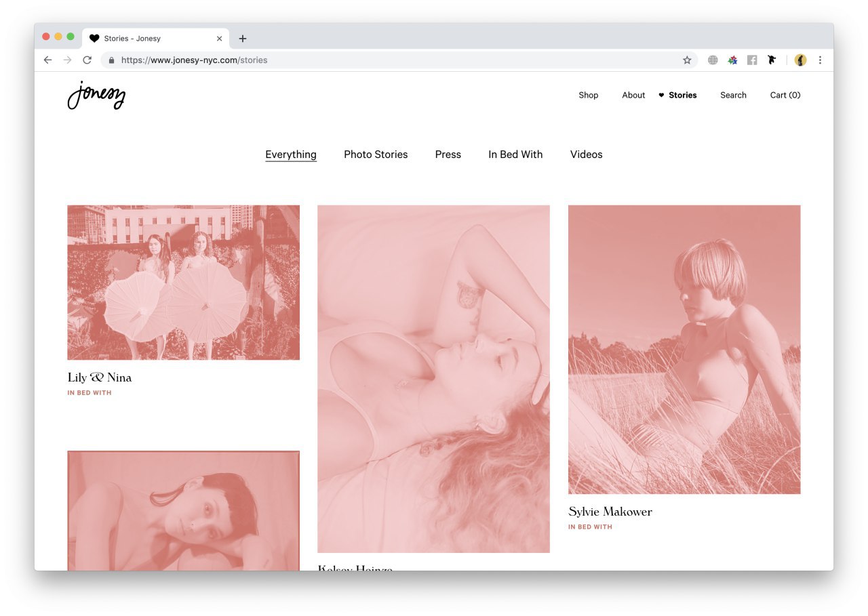Open the About nav link
Image resolution: width=868 pixels, height=616 pixels.
633,95
